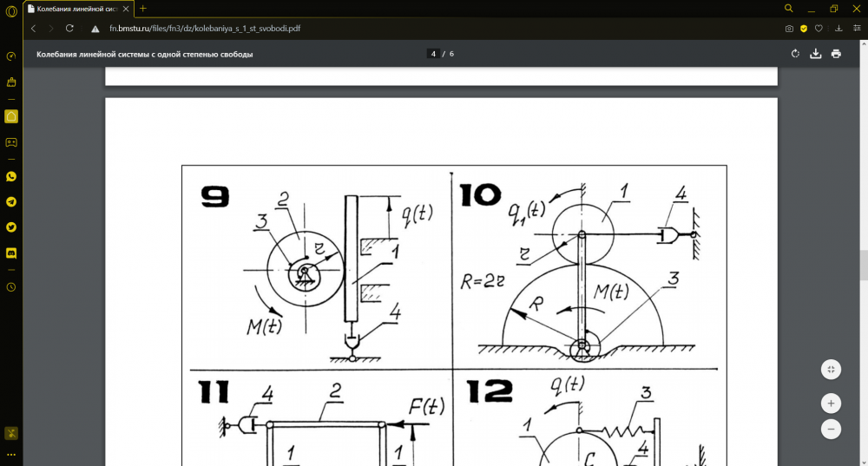Go forward to the next page
Image resolution: width=868 pixels, height=466 pixels.
[51, 29]
